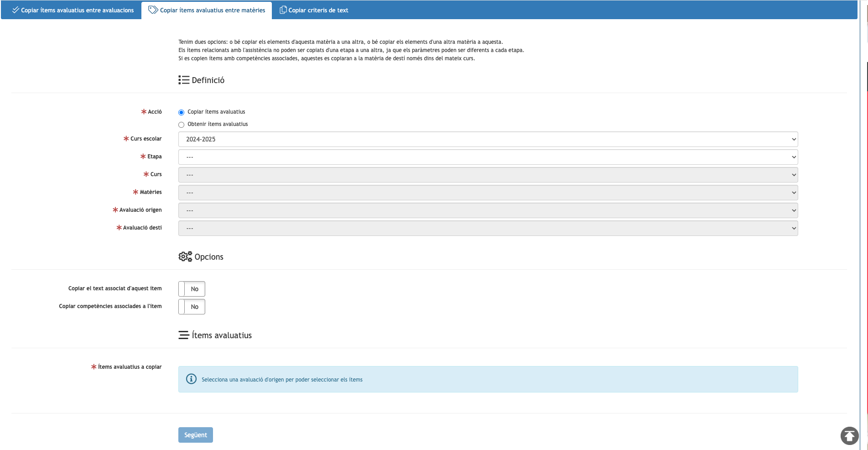Open the Matèries dropdown
The height and width of the screenshot is (450, 868).
(488, 193)
